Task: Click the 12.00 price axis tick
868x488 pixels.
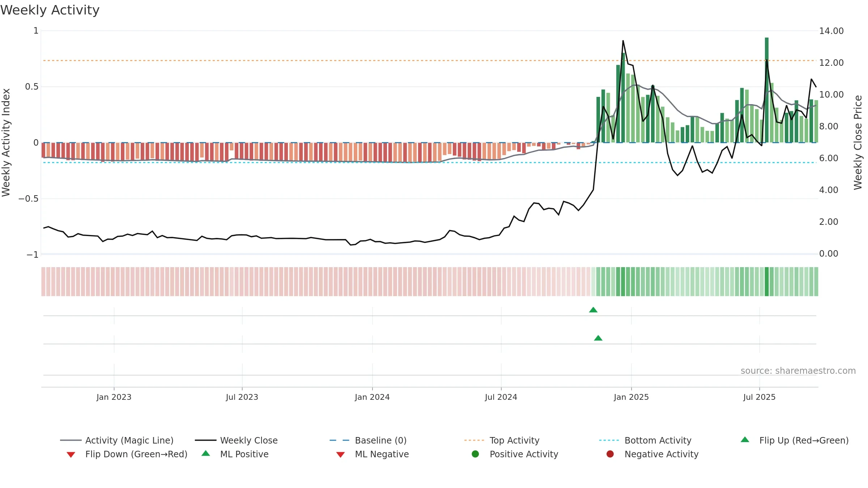Action: (831, 63)
